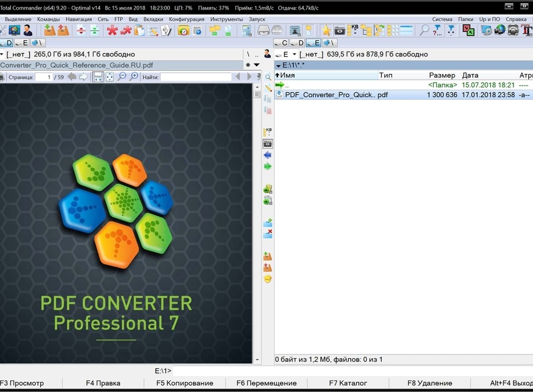This screenshot has height=392, width=533.
Task: Click the magnifier icon in vertical bar
Action: [x=268, y=77]
